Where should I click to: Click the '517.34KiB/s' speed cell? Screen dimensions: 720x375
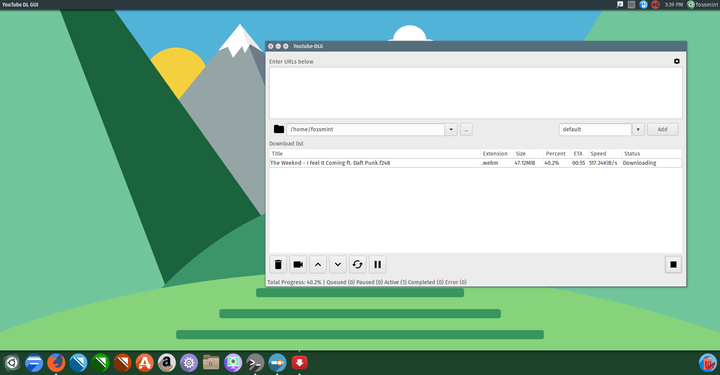coord(603,163)
